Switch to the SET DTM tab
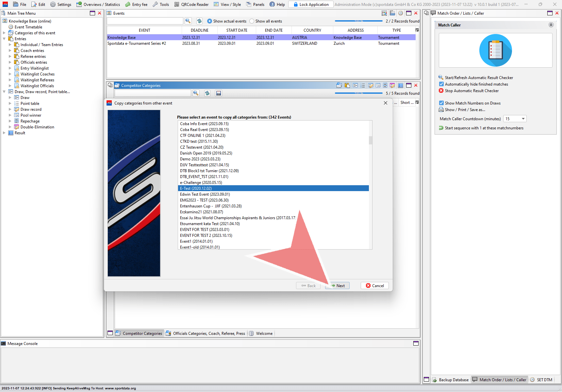 coord(541,380)
